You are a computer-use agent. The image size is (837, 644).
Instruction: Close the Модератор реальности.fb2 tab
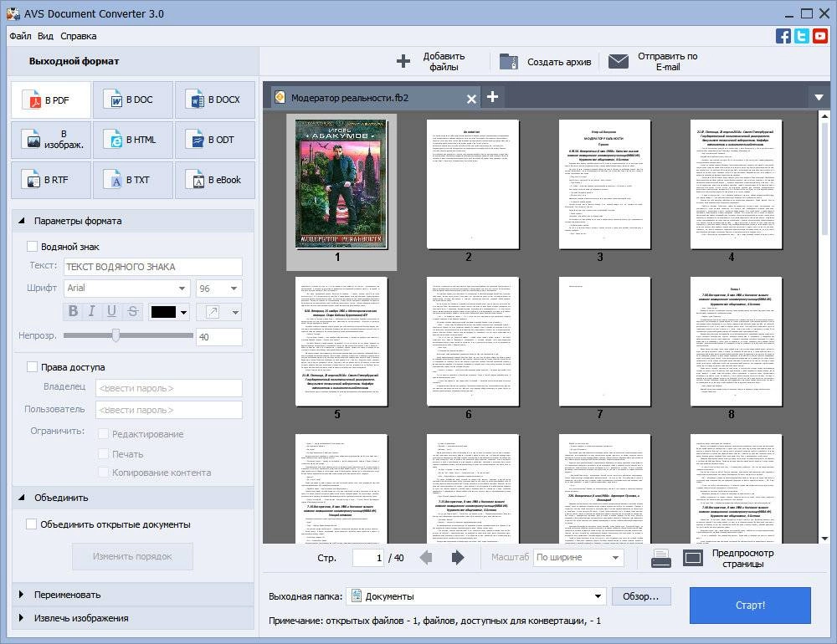(471, 99)
